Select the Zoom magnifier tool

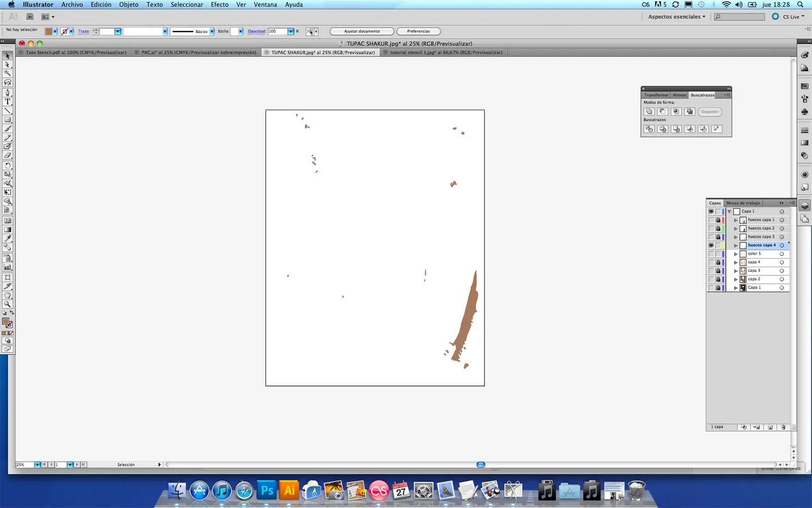coord(8,304)
